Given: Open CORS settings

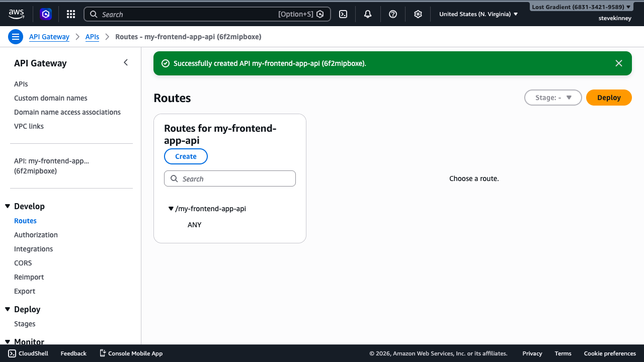Looking at the screenshot, I should (x=23, y=263).
